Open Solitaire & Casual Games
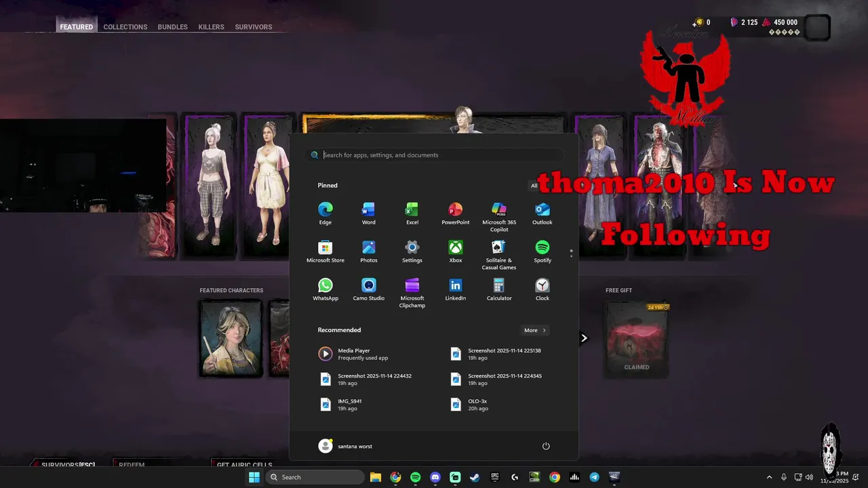Screen dimensions: 868x488 [499, 255]
